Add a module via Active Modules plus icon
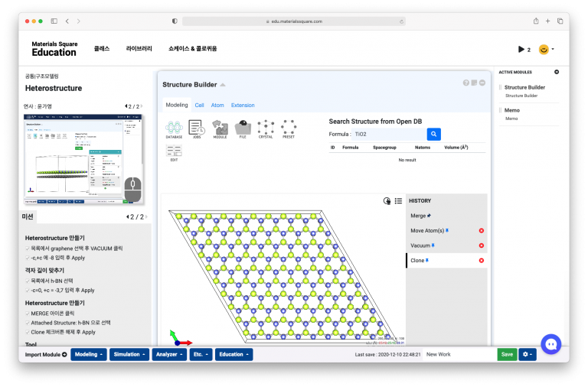Viewport: 588px width, 387px height. tap(557, 72)
